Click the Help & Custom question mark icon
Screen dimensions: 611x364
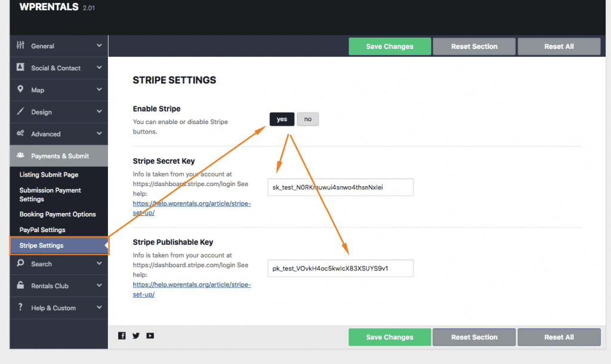19,308
